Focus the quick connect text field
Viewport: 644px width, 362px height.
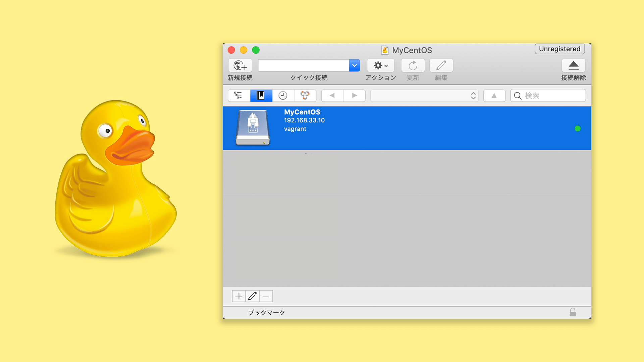click(304, 65)
